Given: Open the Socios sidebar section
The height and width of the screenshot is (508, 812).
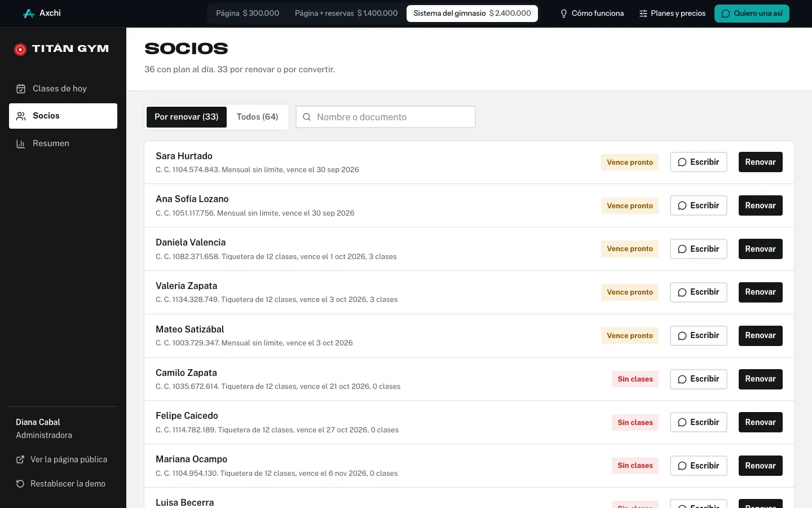Looking at the screenshot, I should pyautogui.click(x=63, y=116).
